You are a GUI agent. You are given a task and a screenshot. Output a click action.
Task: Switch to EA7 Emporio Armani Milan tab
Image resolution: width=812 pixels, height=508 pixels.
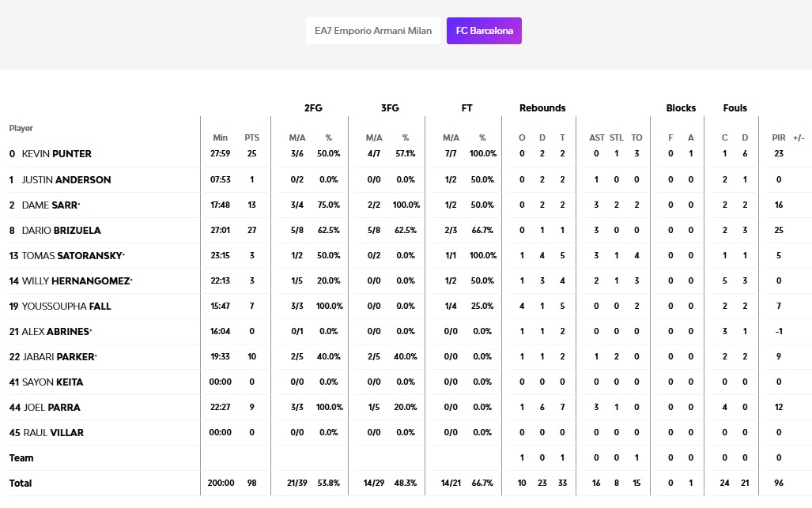click(373, 31)
